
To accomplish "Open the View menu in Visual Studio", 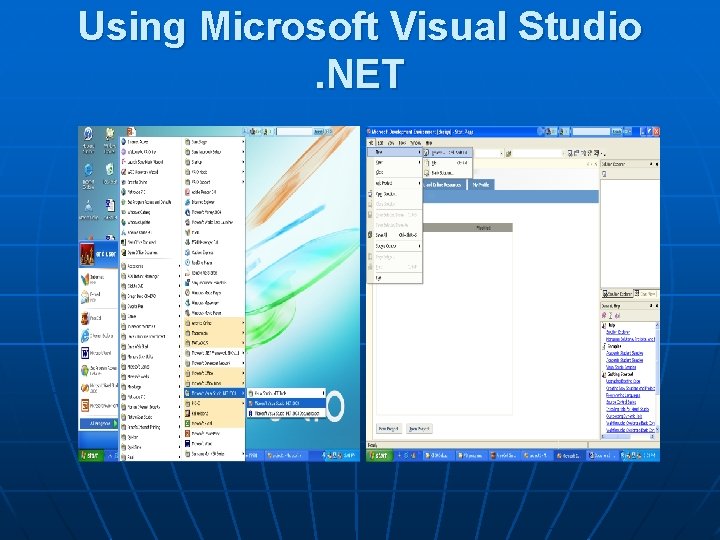I will click(391, 143).
